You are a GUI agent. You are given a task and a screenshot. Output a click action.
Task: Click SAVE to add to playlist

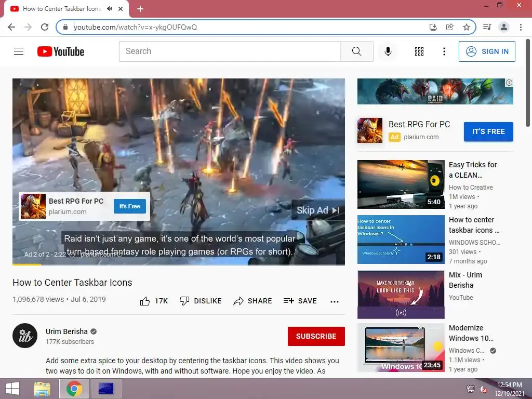(300, 301)
